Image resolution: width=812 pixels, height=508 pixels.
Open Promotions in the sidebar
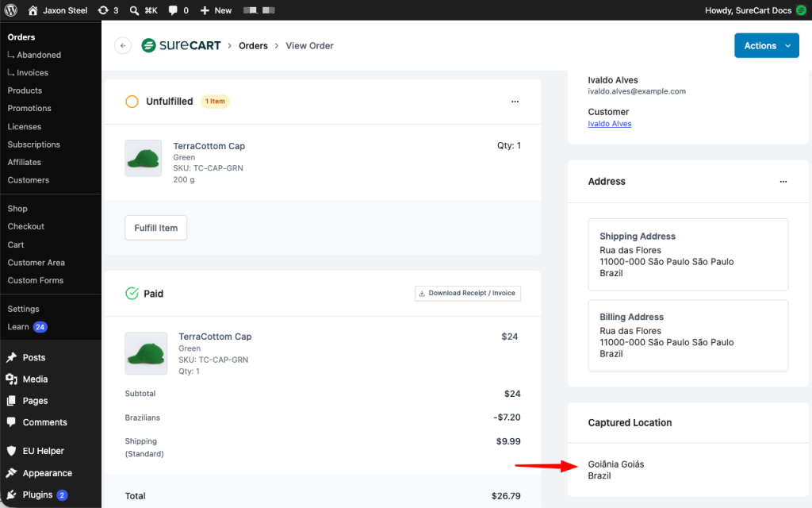coord(29,108)
